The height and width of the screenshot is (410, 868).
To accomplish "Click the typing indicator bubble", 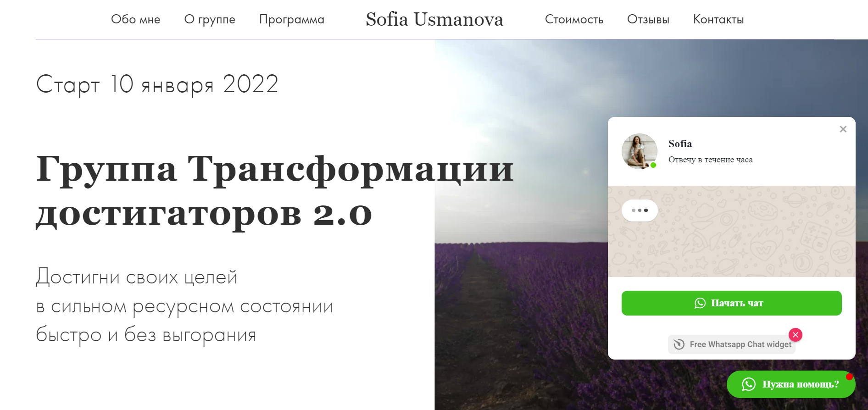I will pyautogui.click(x=640, y=211).
